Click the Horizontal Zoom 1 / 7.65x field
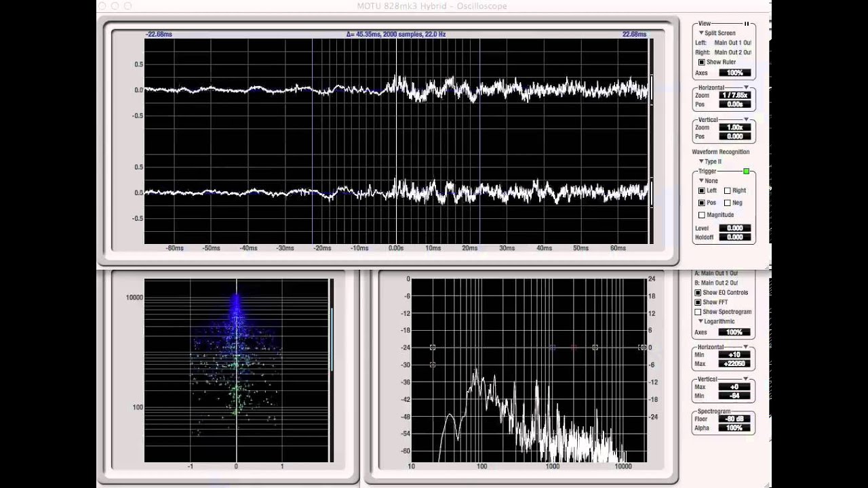This screenshot has height=488, width=868. [x=735, y=96]
